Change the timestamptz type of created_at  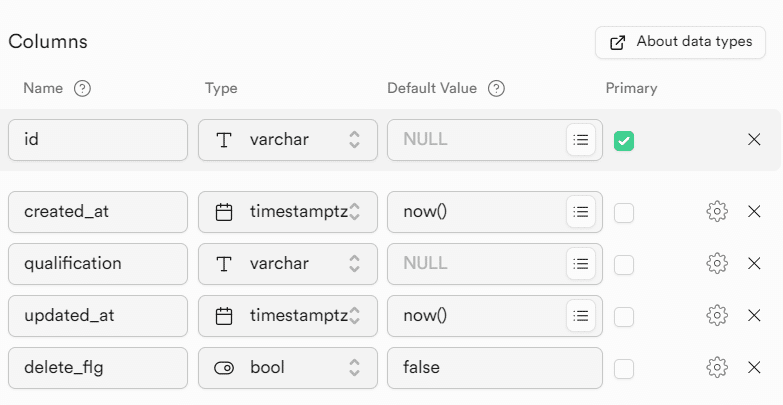click(x=288, y=212)
